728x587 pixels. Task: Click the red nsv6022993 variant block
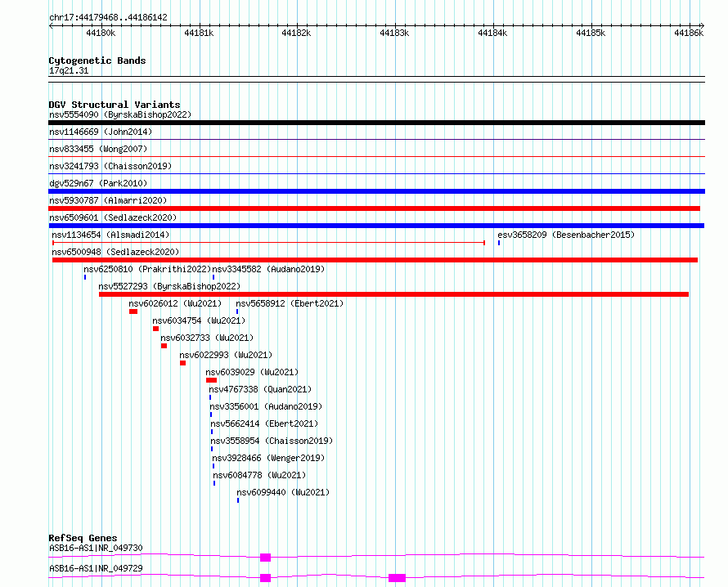tap(183, 363)
